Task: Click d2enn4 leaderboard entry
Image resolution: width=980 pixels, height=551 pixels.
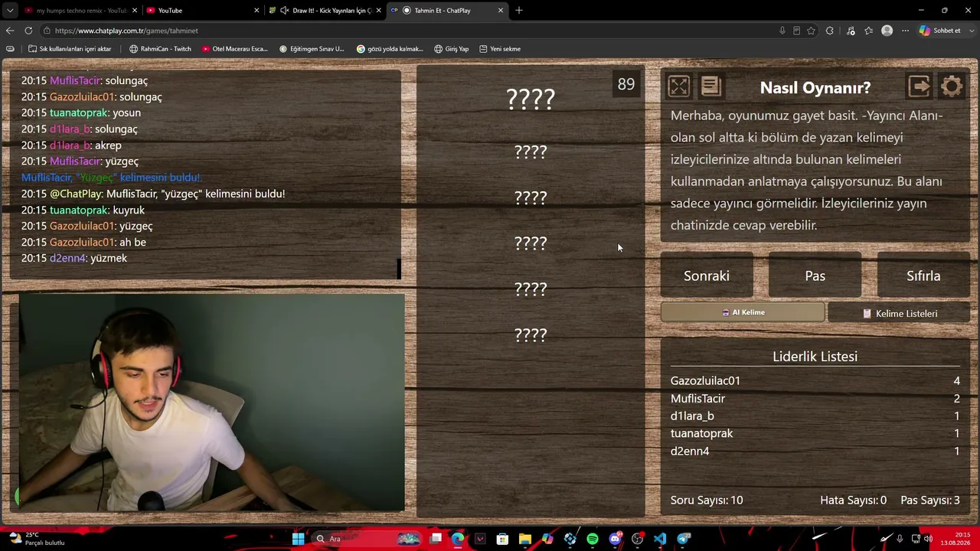Action: [690, 451]
